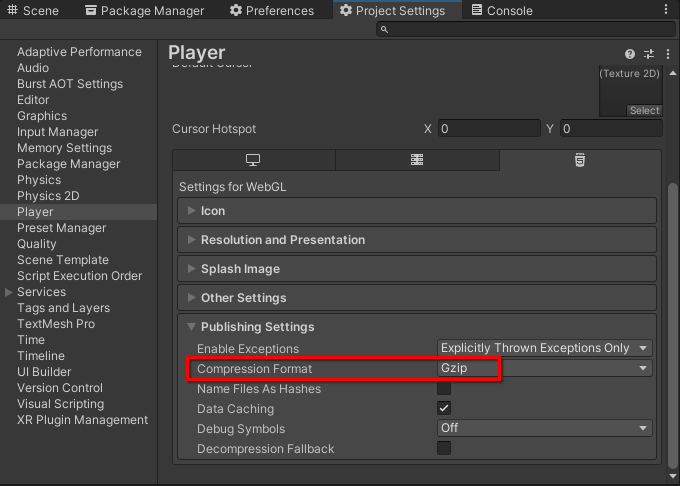Select Player in the settings sidebar
The width and height of the screenshot is (680, 486).
(x=78, y=212)
